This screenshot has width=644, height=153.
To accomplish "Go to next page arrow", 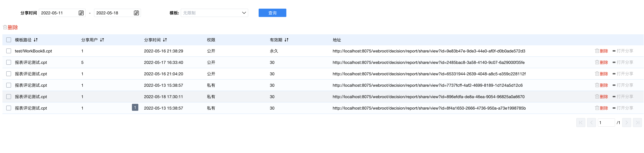I will click(627, 123).
